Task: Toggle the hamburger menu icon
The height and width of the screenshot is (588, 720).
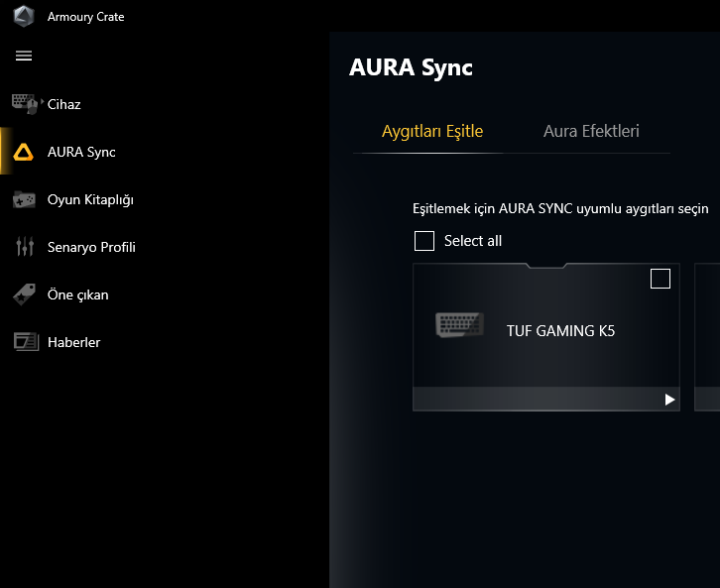Action: point(24,56)
